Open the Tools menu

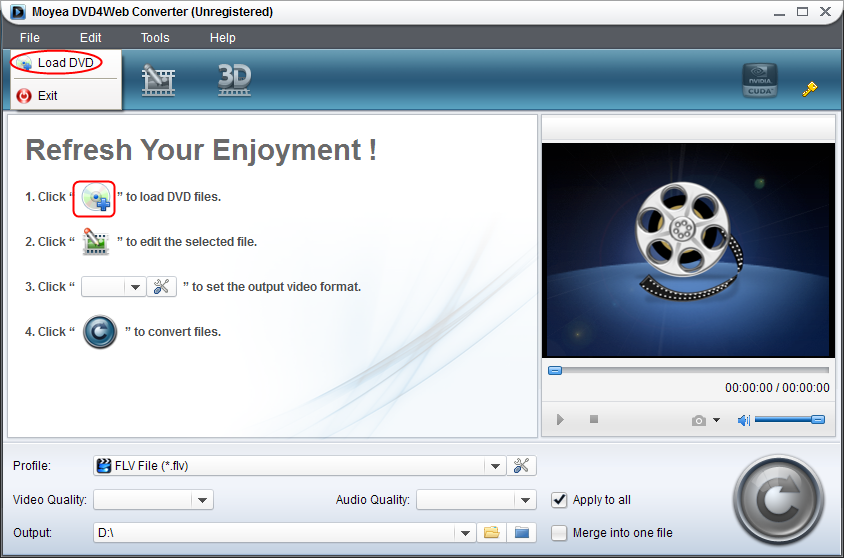[x=155, y=38]
